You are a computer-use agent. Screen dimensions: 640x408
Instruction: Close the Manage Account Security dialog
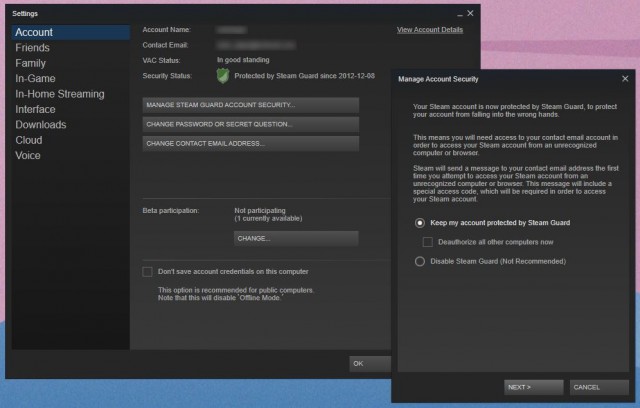click(x=624, y=78)
